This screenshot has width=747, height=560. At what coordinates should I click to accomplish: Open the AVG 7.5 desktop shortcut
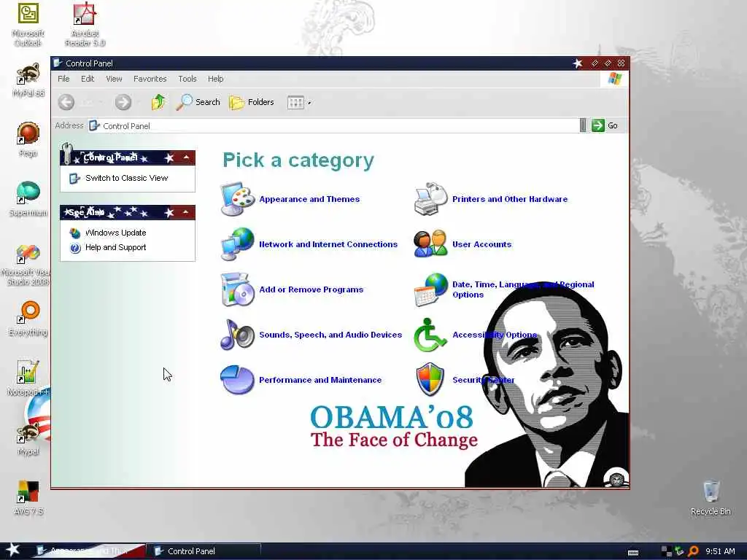28,497
